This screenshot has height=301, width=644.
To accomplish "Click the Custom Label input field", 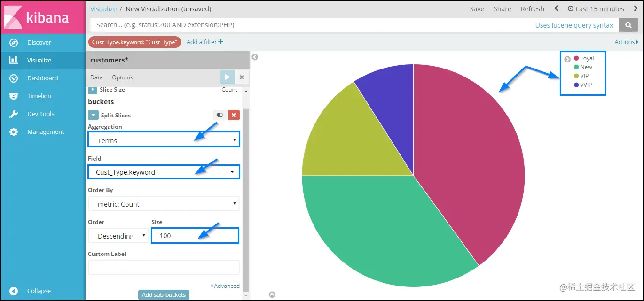I will pos(164,267).
